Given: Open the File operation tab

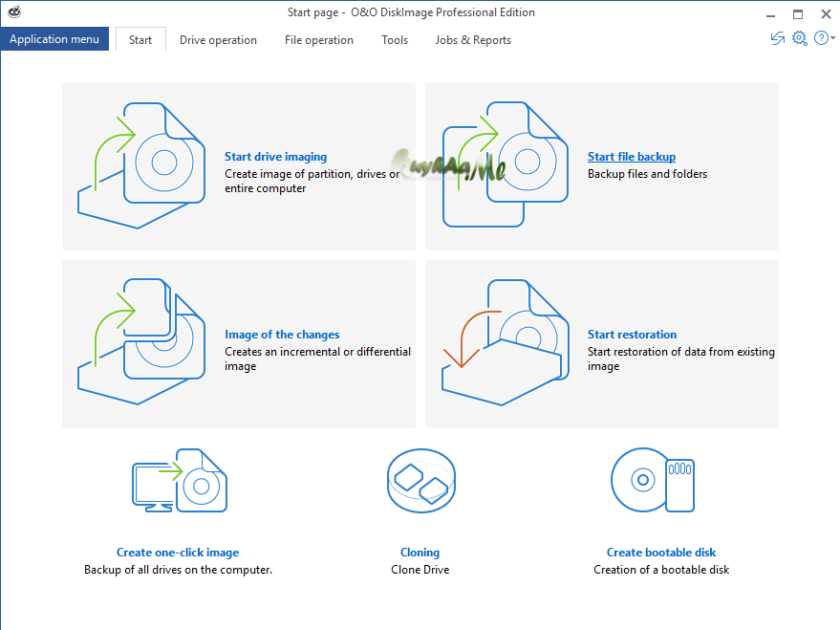Looking at the screenshot, I should click(x=319, y=39).
